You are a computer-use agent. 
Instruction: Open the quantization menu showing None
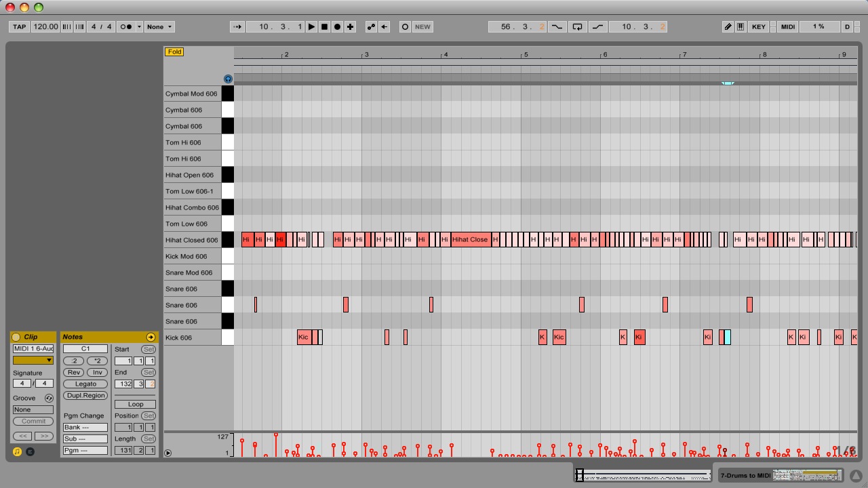pyautogui.click(x=160, y=27)
